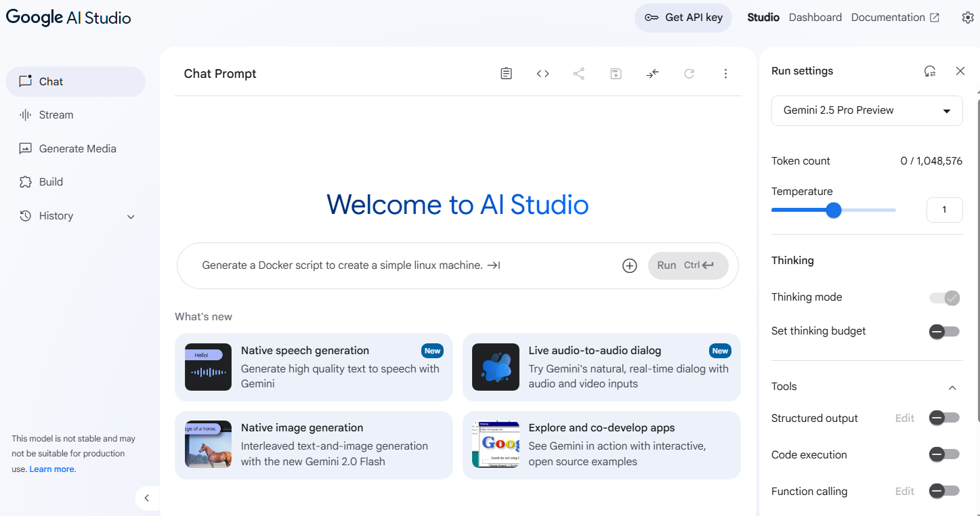This screenshot has width=980, height=516.
Task: Click the New badge on Live audio-to-audio dialog
Action: [720, 351]
